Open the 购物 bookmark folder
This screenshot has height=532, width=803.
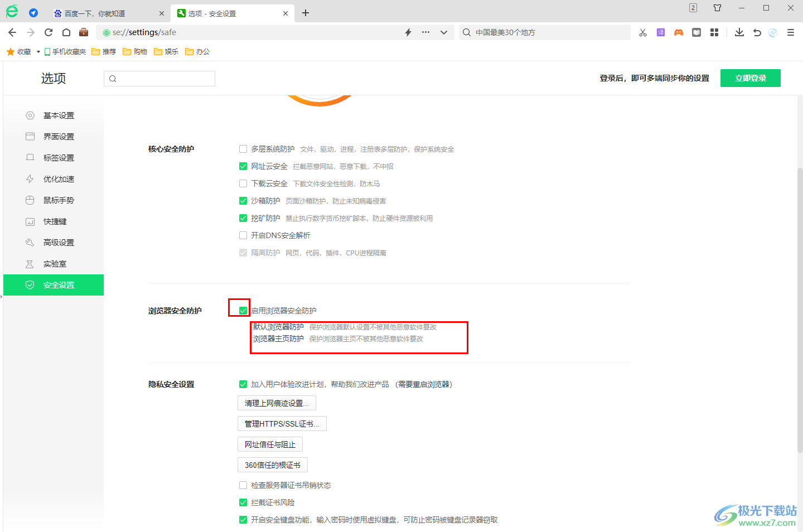(135, 52)
